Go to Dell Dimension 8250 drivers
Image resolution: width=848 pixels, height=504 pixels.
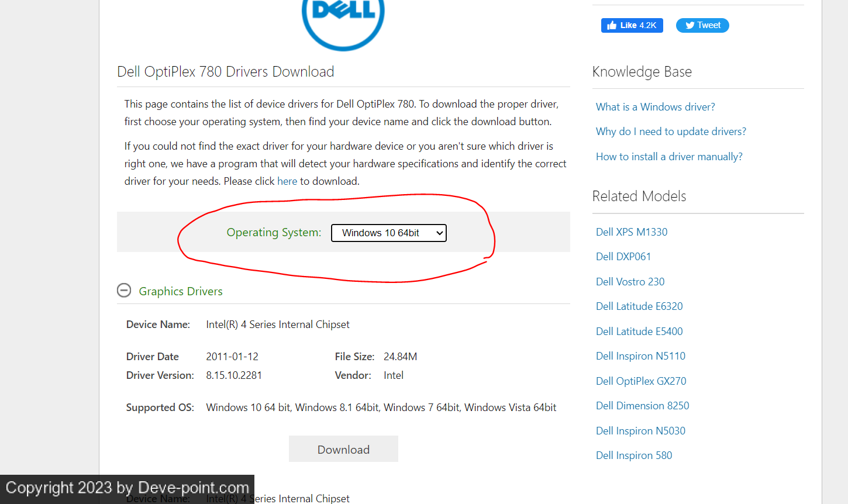(x=643, y=406)
